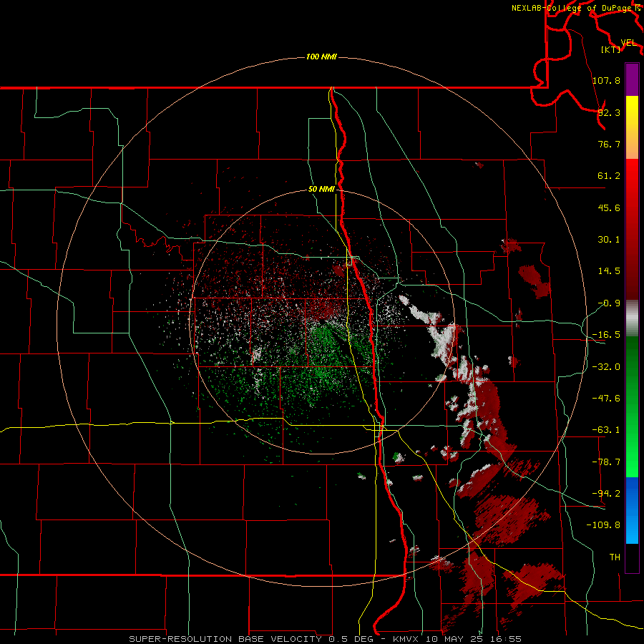Select the -109.8 scale value
The image size is (644, 644).
pos(603,525)
